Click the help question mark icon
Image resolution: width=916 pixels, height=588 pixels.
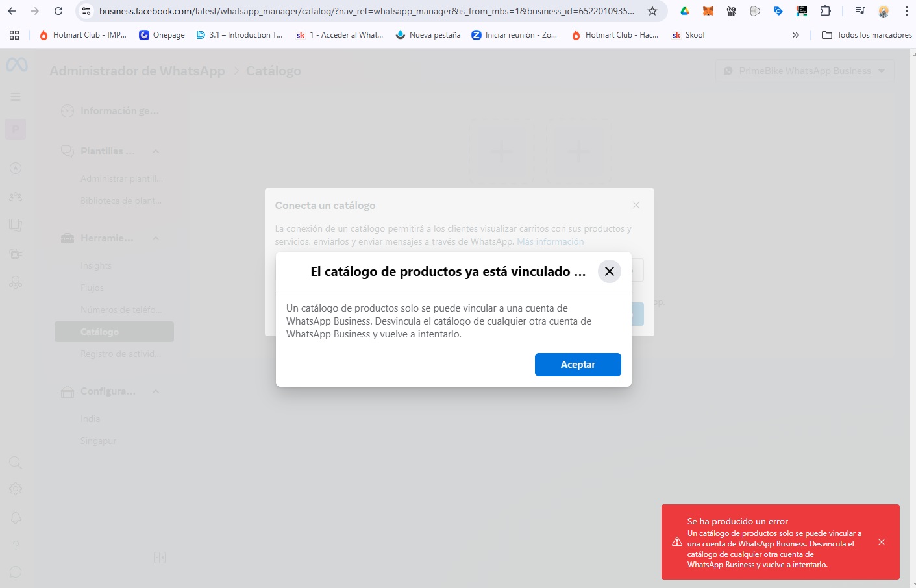(x=16, y=545)
